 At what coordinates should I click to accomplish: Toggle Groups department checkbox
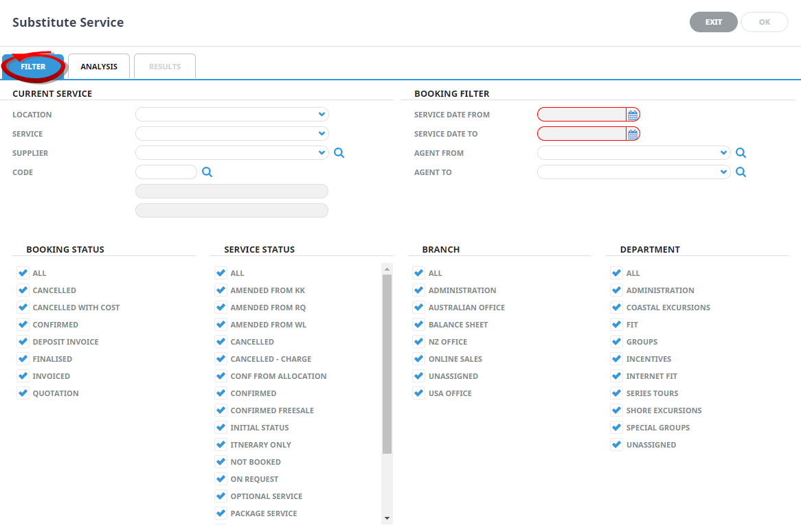click(617, 341)
